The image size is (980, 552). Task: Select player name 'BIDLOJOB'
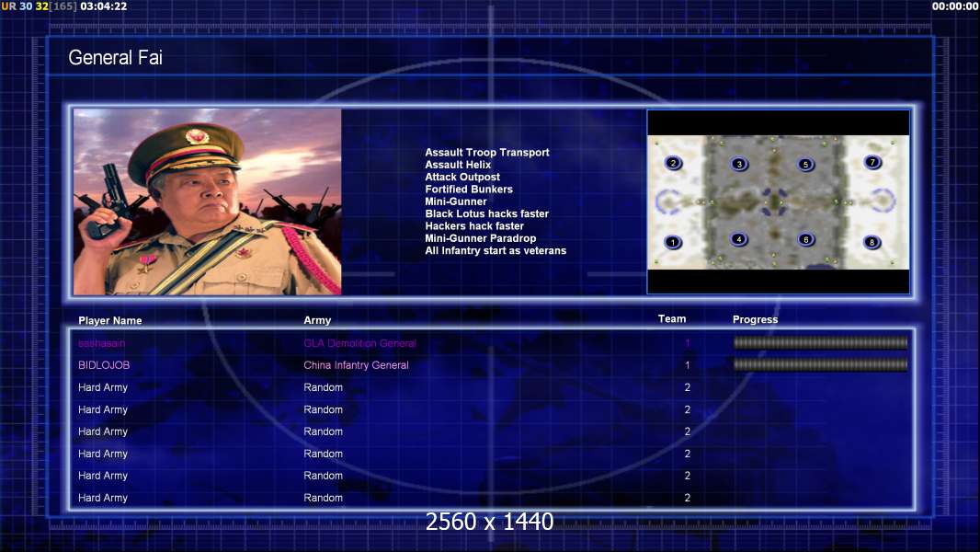click(x=104, y=365)
